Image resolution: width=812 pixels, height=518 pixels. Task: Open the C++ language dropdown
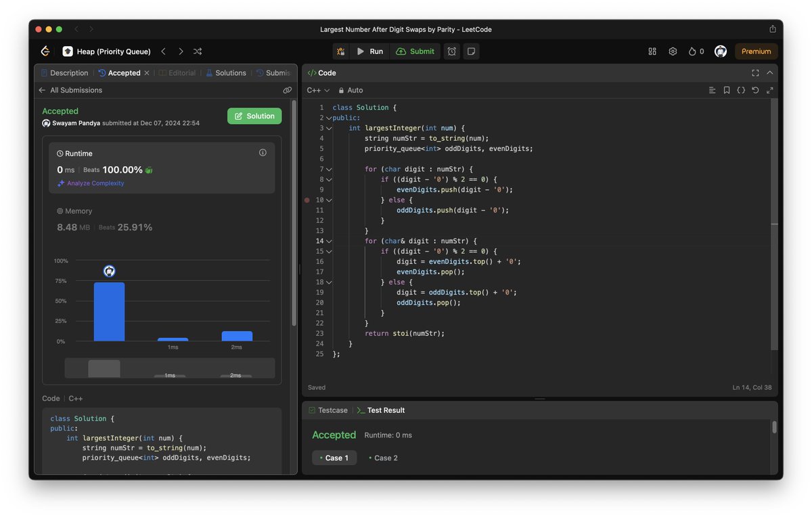[318, 90]
